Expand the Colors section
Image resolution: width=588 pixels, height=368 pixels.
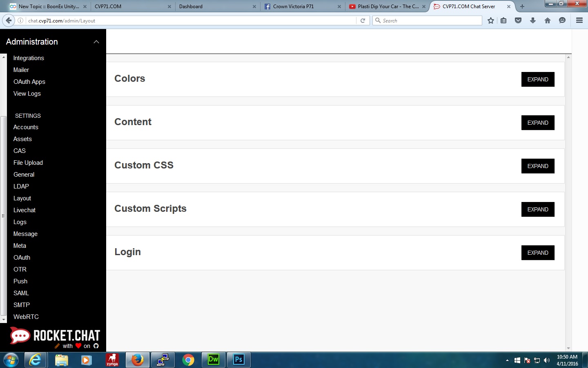click(537, 79)
